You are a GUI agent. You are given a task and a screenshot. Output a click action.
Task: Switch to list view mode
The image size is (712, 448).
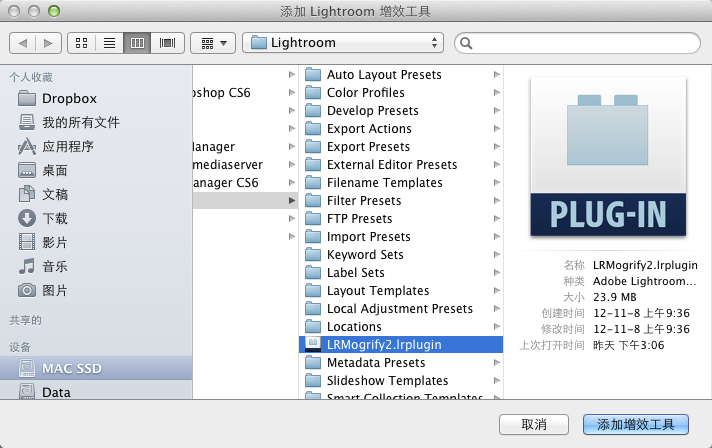click(x=110, y=43)
